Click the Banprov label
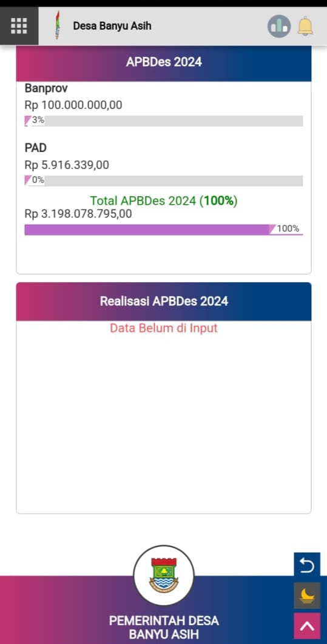The height and width of the screenshot is (644, 327). [x=46, y=88]
